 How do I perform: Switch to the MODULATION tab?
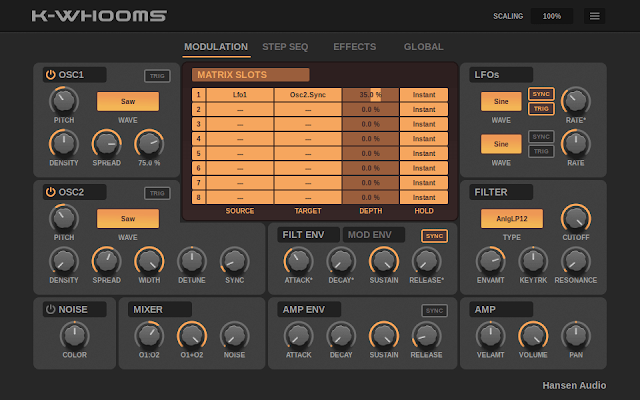pyautogui.click(x=216, y=47)
